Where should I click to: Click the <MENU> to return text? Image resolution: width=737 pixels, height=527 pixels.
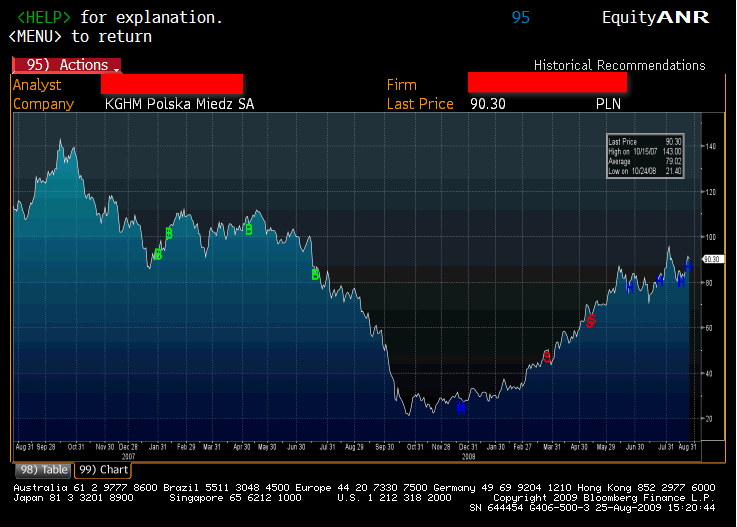(80, 36)
